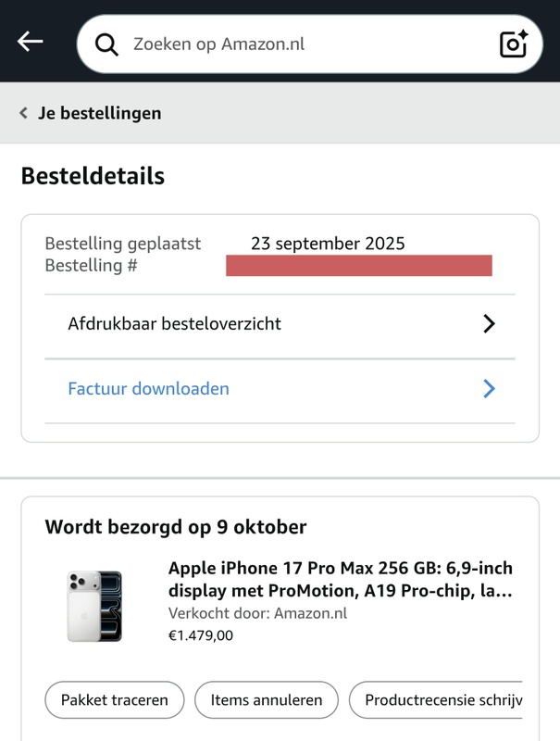Image resolution: width=560 pixels, height=741 pixels.
Task: Click the chevron left of Je bestellingen
Action: 23,113
